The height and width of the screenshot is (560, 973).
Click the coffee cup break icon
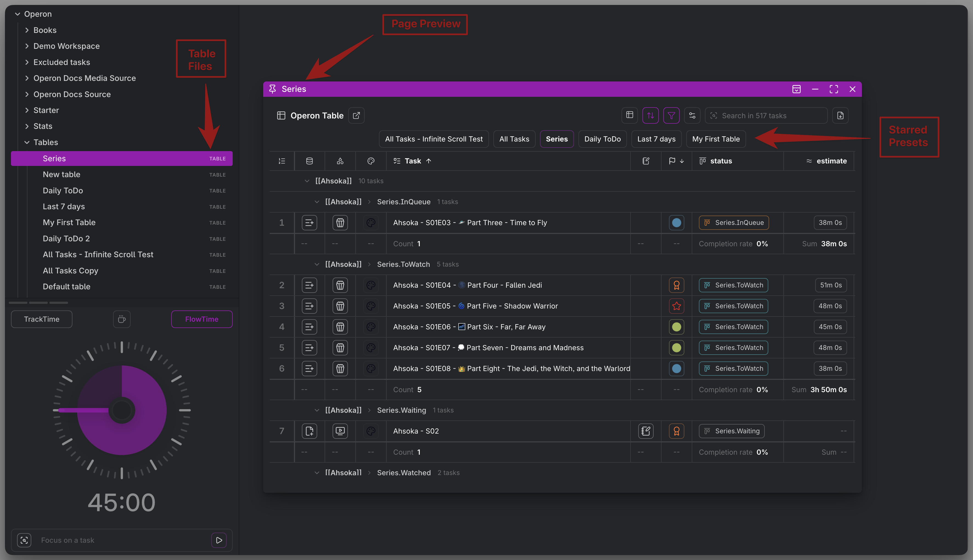pyautogui.click(x=122, y=319)
